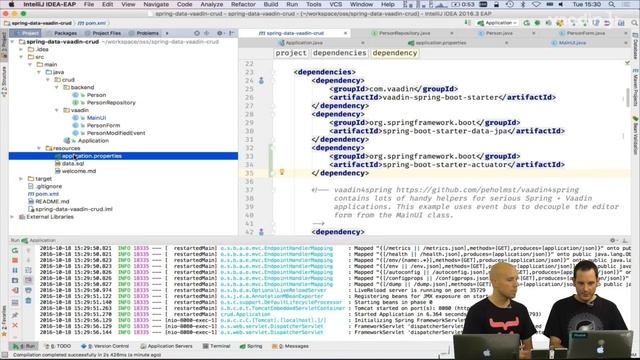Select PersonModifiedEvent class in tree
Image resolution: width=640 pixels, height=360 pixels.
pyautogui.click(x=116, y=133)
